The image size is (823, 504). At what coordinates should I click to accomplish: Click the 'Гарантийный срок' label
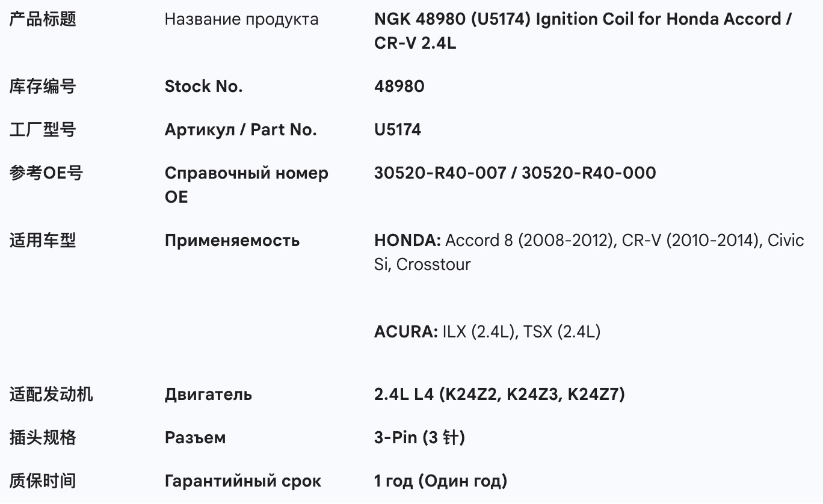pyautogui.click(x=242, y=481)
